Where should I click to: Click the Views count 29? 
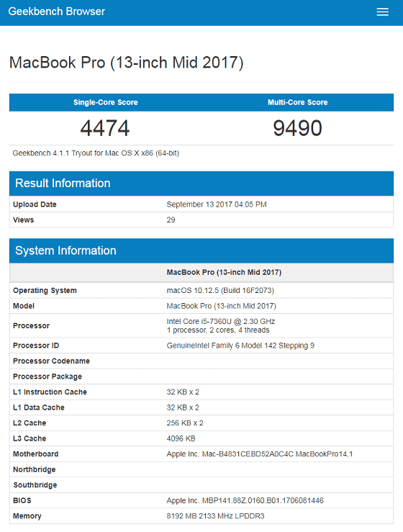click(x=171, y=220)
